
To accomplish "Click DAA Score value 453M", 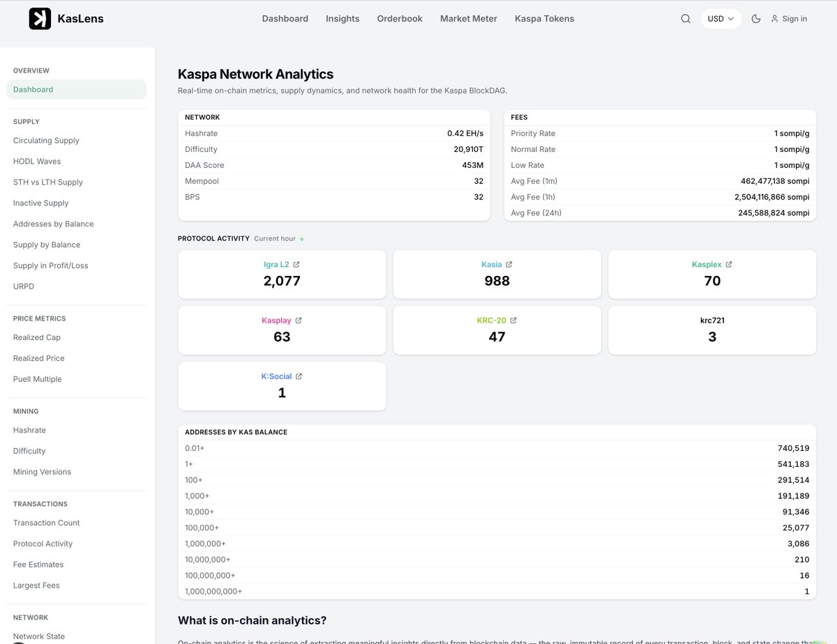I will pyautogui.click(x=473, y=165).
